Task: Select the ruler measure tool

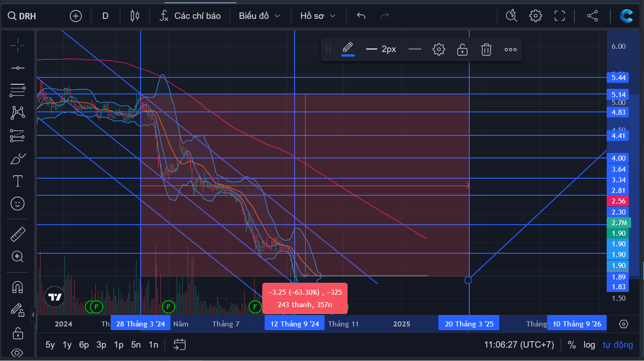Action: [x=18, y=235]
